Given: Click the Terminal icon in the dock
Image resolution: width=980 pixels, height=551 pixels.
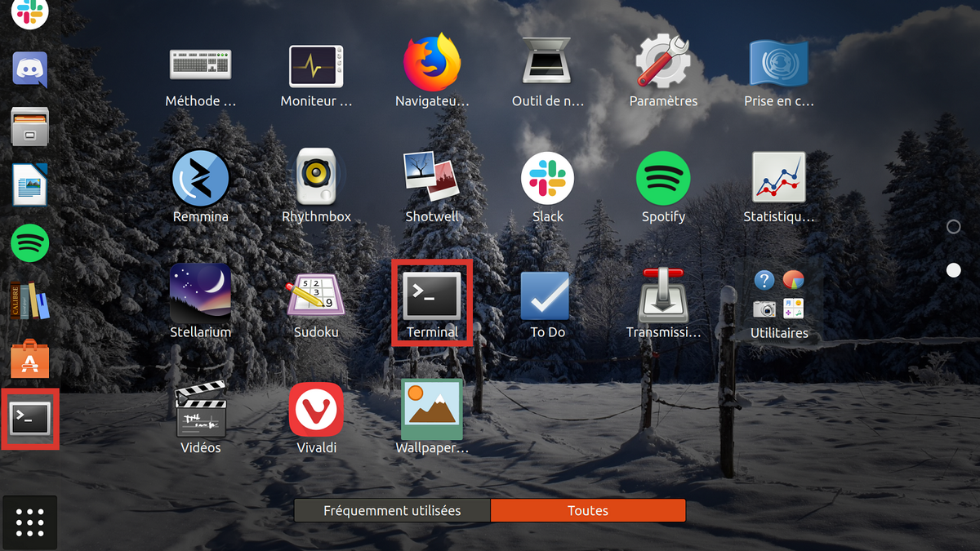Looking at the screenshot, I should tap(30, 419).
